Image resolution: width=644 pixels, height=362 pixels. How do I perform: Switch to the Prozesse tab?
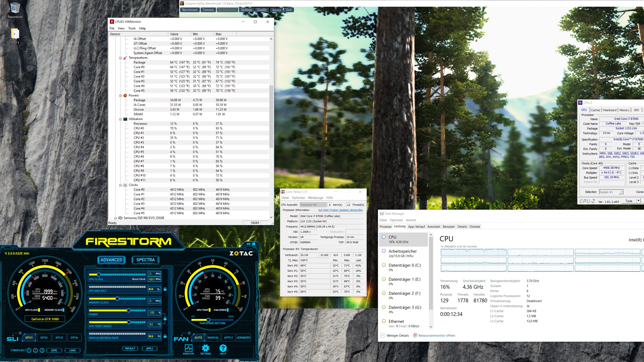[386, 227]
